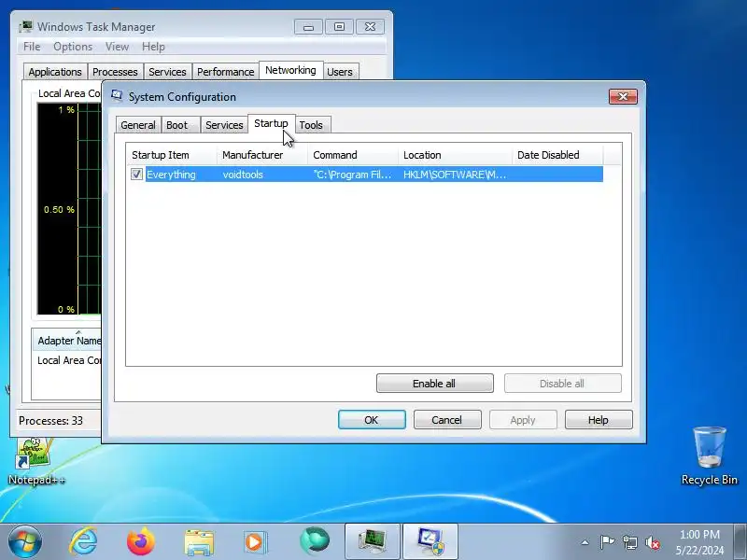The height and width of the screenshot is (560, 747).
Task: Click the Location column header
Action: (x=455, y=155)
